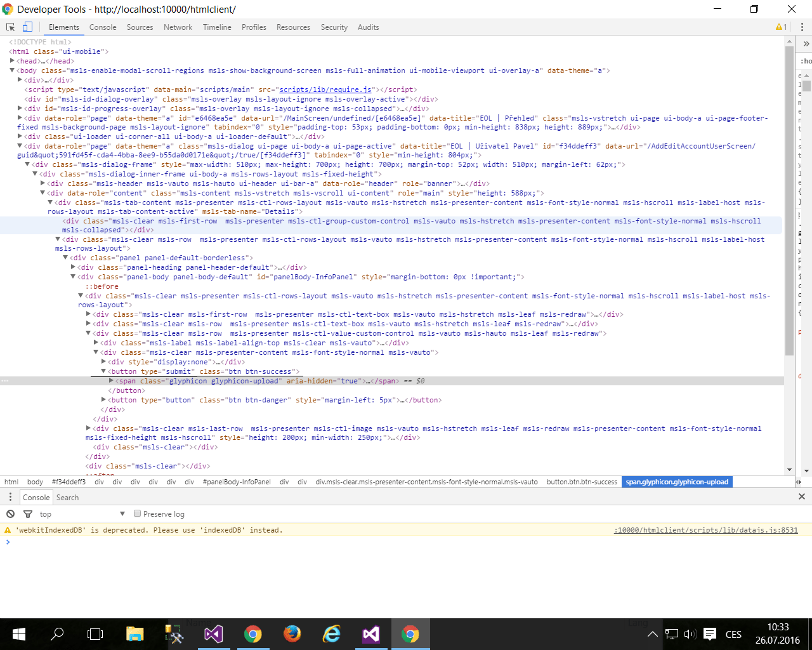Expand the panel-heading div node
The width and height of the screenshot is (812, 650).
(74, 267)
